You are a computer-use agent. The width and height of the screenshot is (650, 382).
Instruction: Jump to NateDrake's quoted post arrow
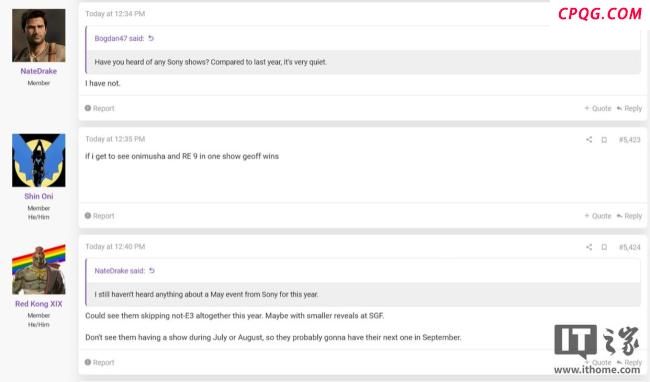pyautogui.click(x=152, y=271)
